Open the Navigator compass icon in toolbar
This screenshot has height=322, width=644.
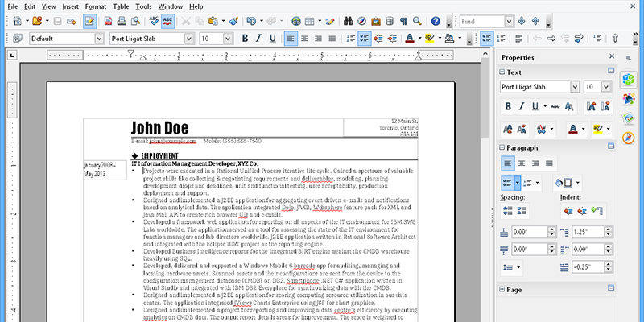(361, 21)
